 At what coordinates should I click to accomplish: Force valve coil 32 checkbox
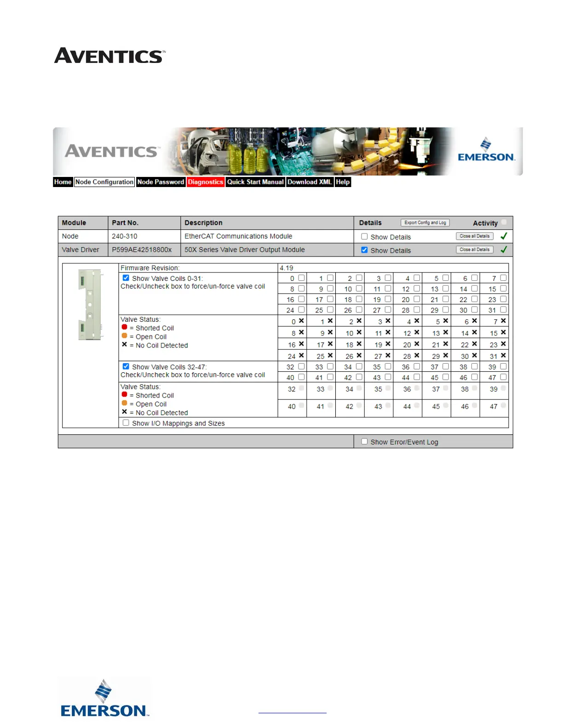pyautogui.click(x=301, y=366)
